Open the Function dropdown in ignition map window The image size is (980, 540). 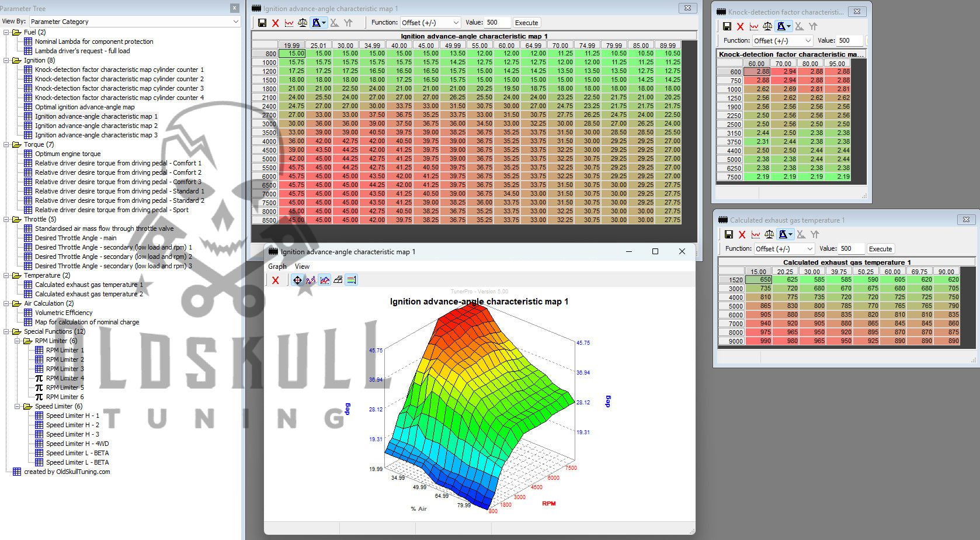[430, 23]
